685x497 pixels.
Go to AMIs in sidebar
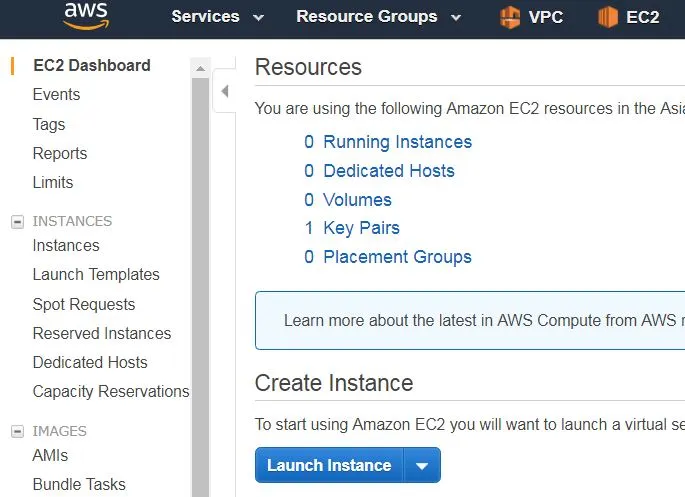[x=50, y=456]
